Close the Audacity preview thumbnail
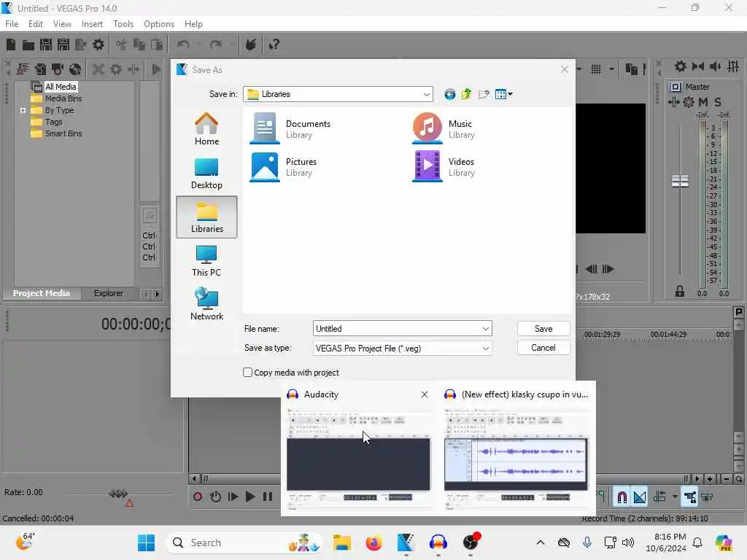Viewport: 747px width, 560px height. [425, 394]
